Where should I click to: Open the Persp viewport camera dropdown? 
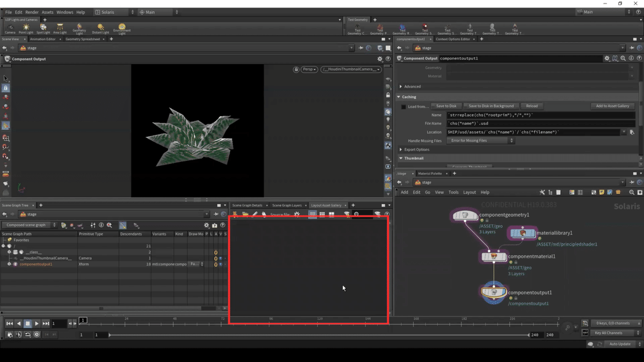(309, 70)
